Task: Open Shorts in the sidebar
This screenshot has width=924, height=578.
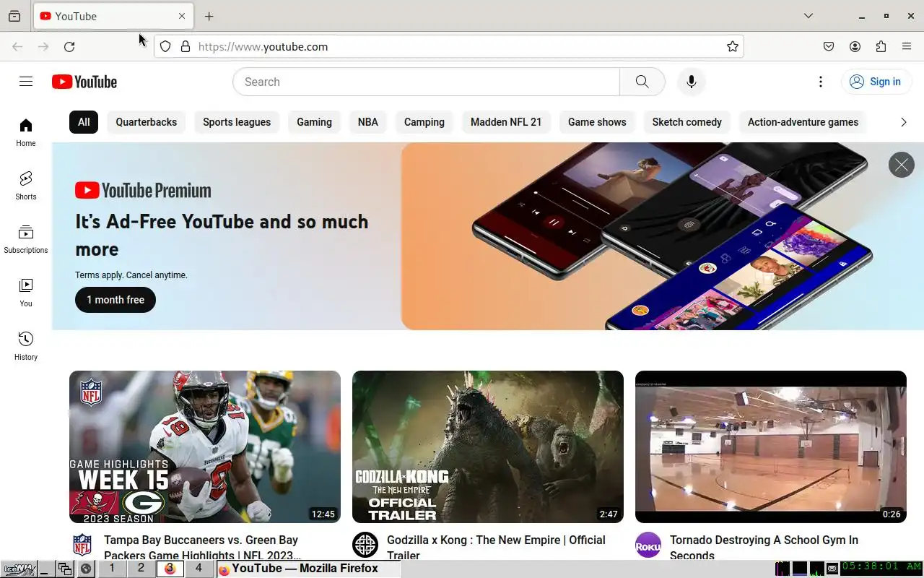Action: point(26,186)
